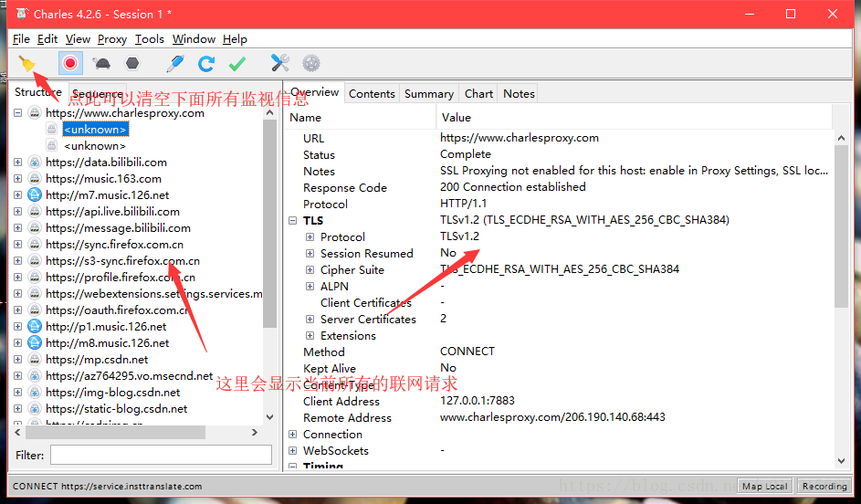
Task: Collapse the TLS section
Action: (x=293, y=221)
